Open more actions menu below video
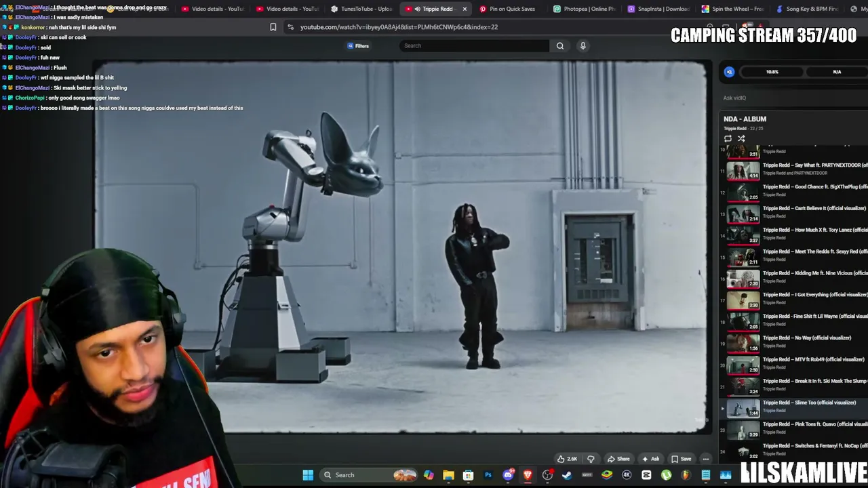The width and height of the screenshot is (868, 488). [705, 459]
